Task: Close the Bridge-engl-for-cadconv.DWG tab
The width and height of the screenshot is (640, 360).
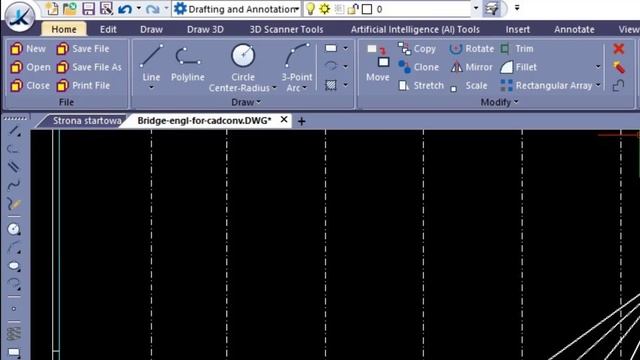Action: click(x=284, y=120)
